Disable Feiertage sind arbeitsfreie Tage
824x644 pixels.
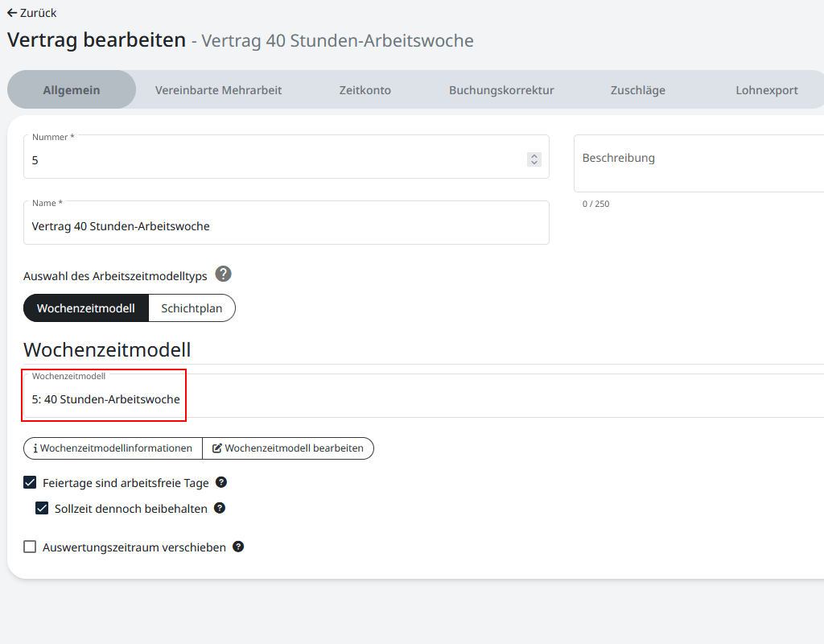click(x=31, y=481)
